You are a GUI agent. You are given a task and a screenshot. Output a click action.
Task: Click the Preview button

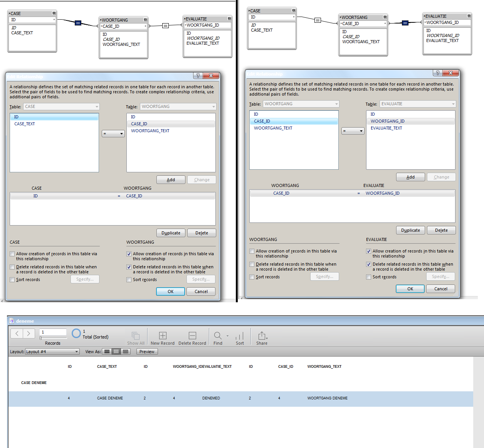point(147,352)
